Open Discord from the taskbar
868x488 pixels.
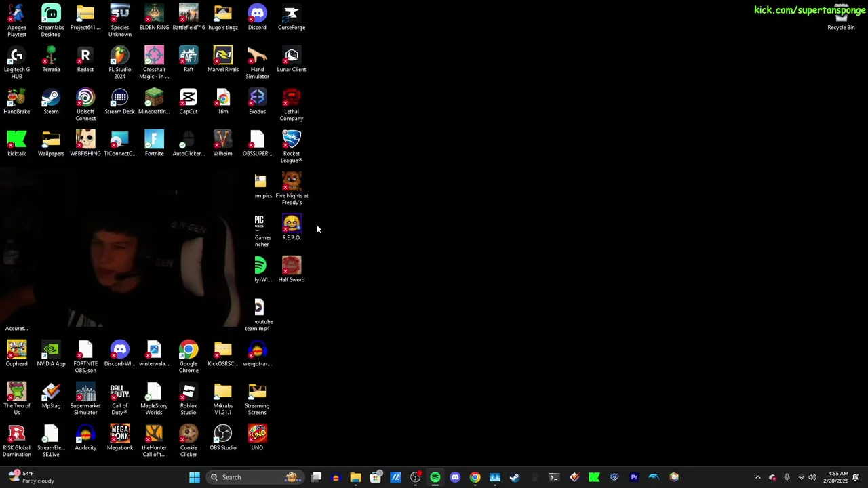coord(455,477)
